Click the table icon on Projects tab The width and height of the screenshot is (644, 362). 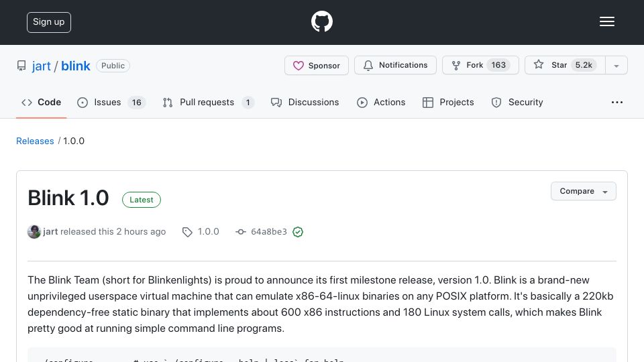[427, 103]
